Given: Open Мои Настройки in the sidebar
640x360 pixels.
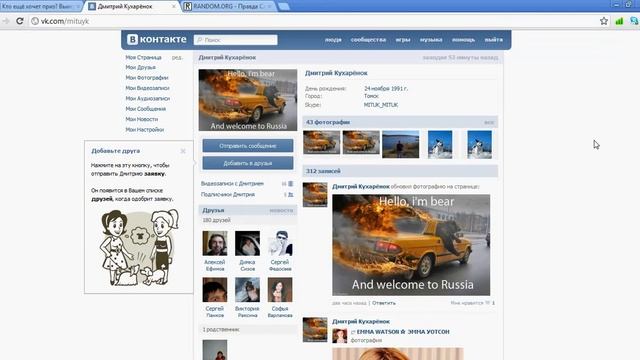Looking at the screenshot, I should click(x=145, y=129).
